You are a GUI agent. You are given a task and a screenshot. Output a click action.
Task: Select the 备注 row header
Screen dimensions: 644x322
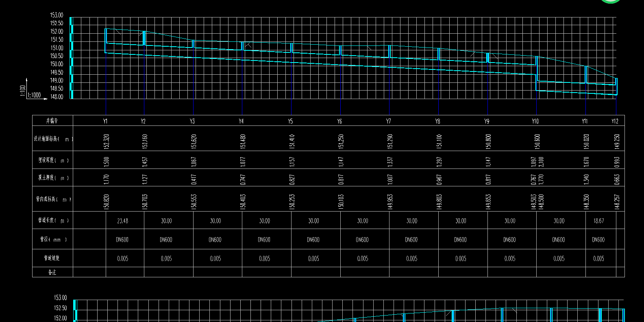pyautogui.click(x=52, y=272)
